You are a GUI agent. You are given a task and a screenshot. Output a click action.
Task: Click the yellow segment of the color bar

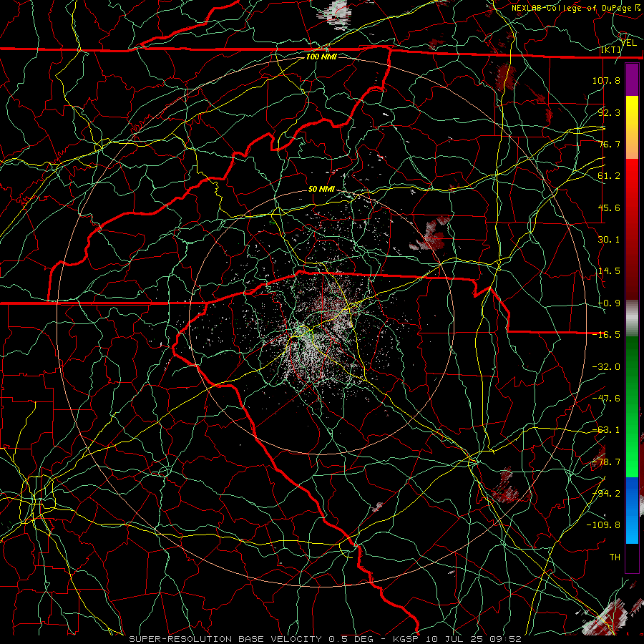point(632,112)
